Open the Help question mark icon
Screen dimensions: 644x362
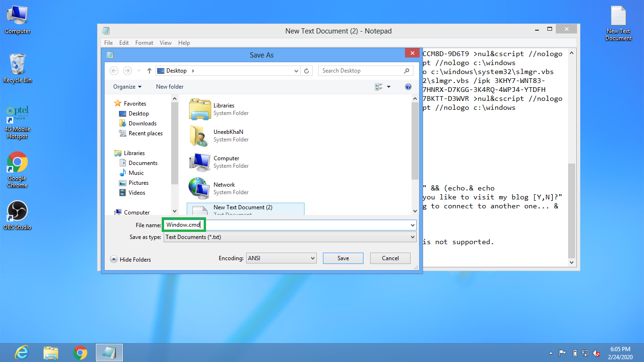pos(408,87)
